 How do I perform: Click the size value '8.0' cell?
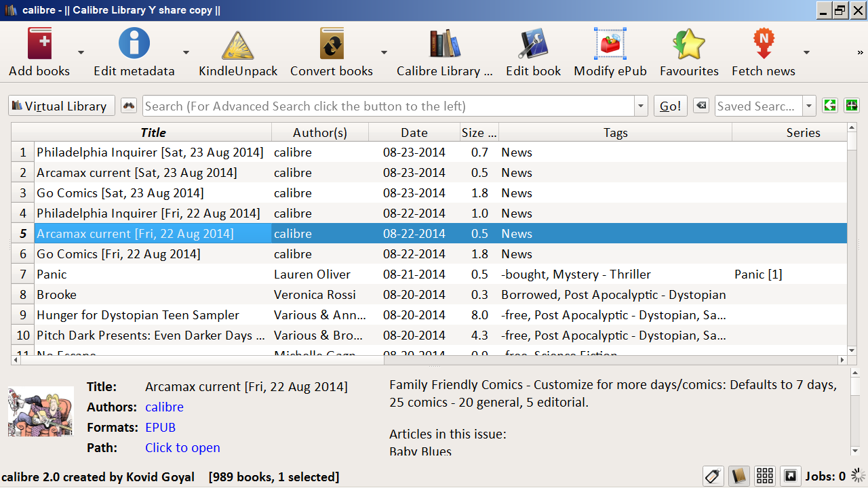pos(479,315)
